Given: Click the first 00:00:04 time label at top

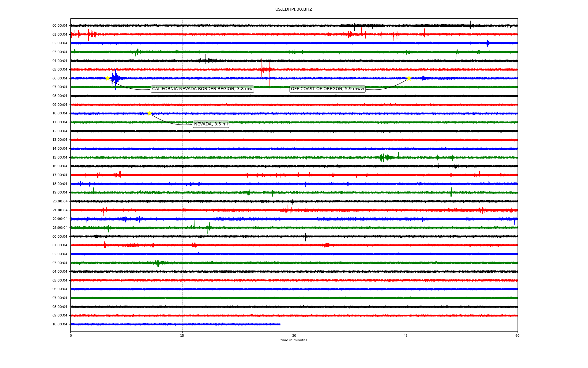Looking at the screenshot, I should coord(60,26).
